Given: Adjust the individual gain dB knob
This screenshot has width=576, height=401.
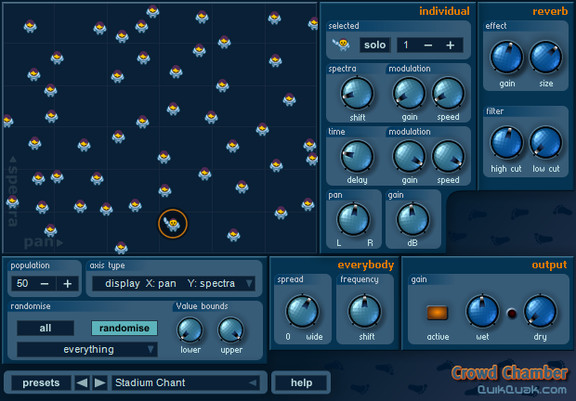Looking at the screenshot, I should point(413,219).
